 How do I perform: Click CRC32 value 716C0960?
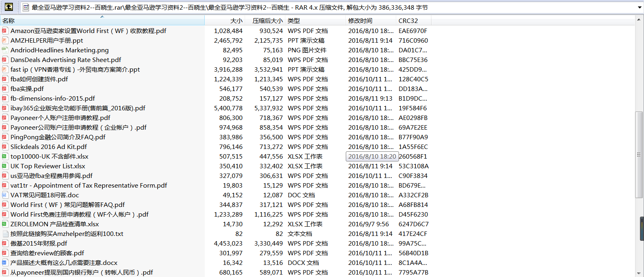point(413,41)
